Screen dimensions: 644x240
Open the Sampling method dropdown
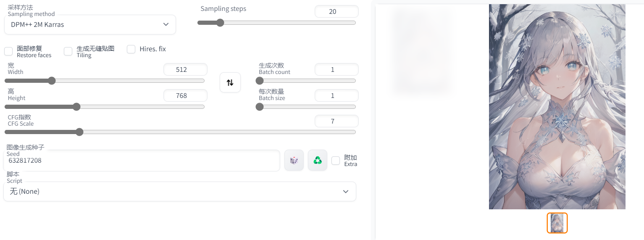(90, 24)
